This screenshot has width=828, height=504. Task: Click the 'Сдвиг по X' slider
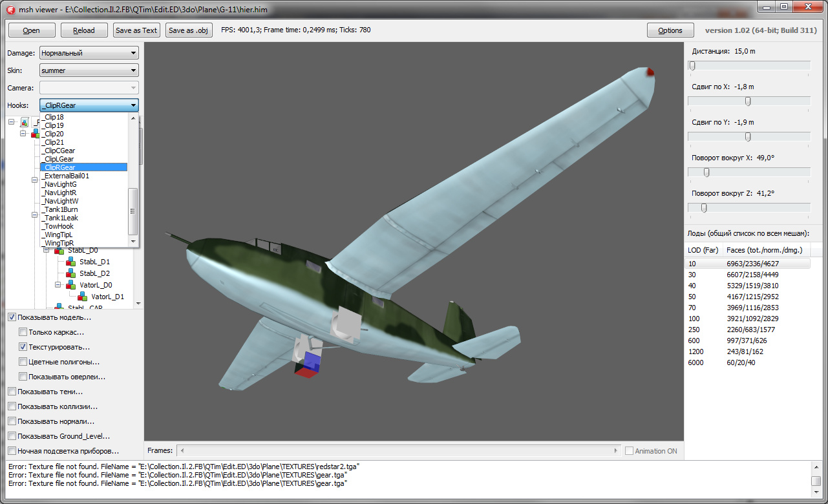tap(749, 101)
